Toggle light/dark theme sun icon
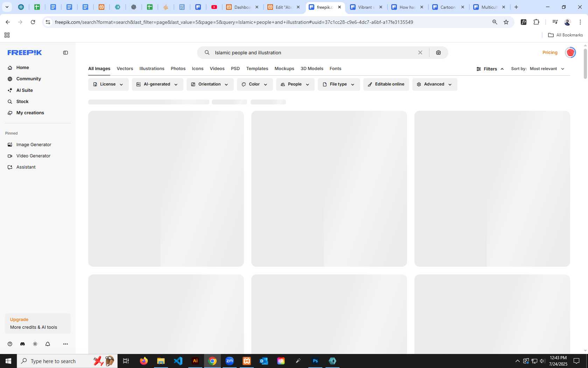This screenshot has height=368, width=588. [35, 344]
